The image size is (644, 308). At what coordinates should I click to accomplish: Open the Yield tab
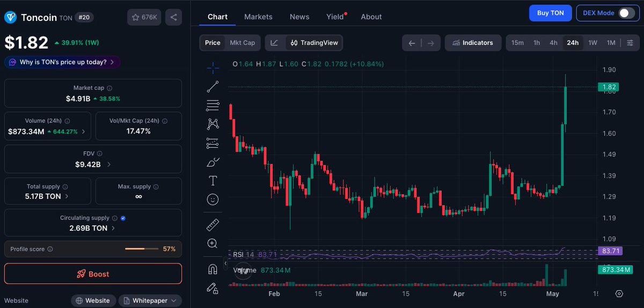pos(335,17)
